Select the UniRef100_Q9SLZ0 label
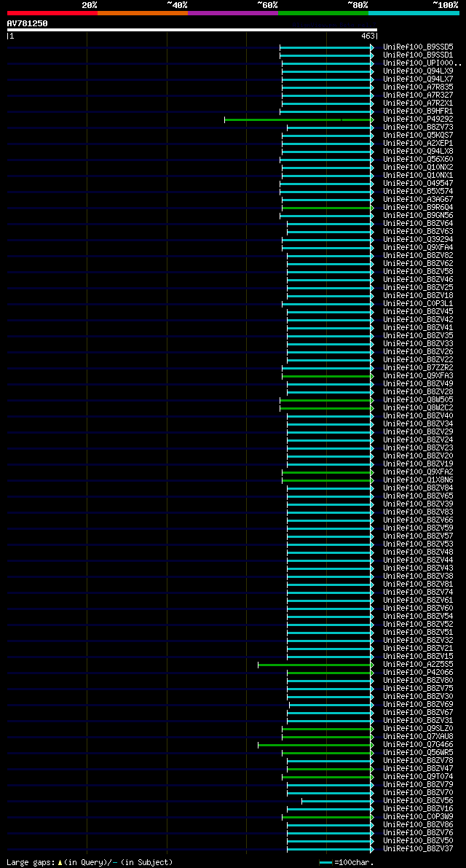 tap(418, 729)
